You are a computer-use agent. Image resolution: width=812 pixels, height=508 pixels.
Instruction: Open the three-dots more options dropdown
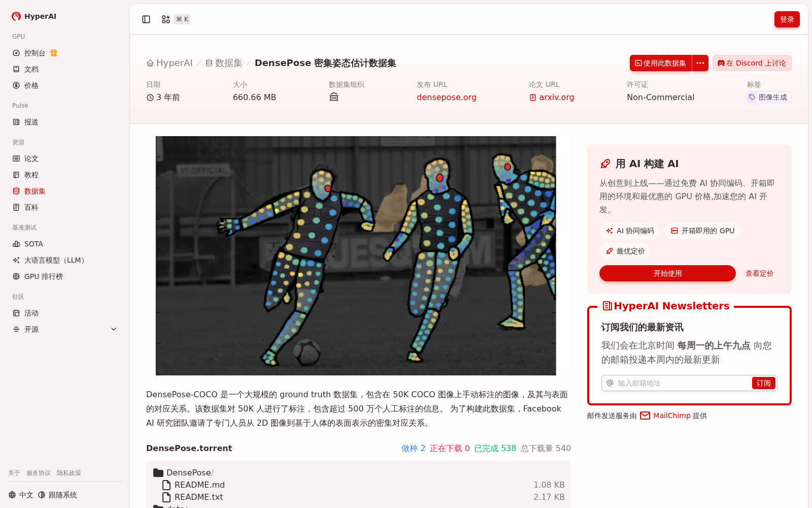[x=700, y=63]
